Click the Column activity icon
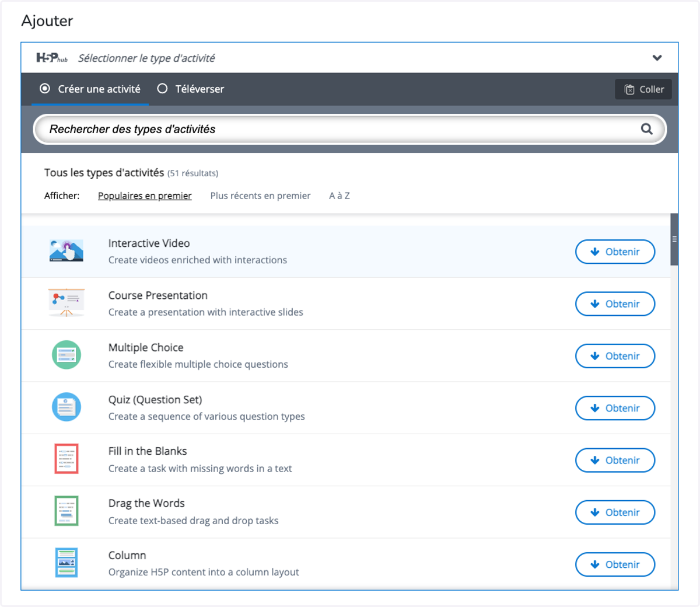 (66, 563)
